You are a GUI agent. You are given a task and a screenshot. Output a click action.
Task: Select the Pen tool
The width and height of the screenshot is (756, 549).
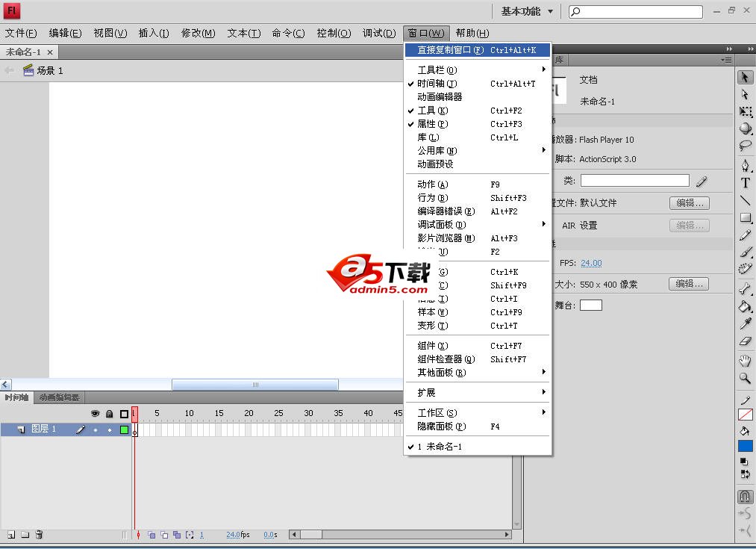(x=745, y=166)
